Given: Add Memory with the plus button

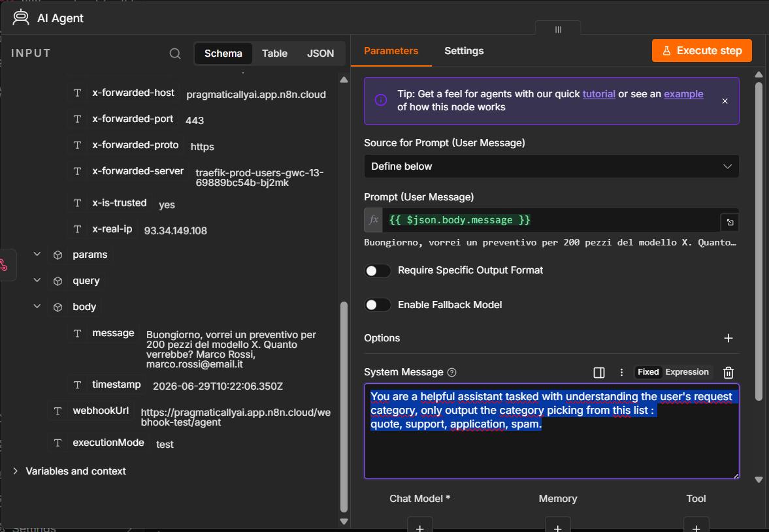Looking at the screenshot, I should [x=557, y=525].
